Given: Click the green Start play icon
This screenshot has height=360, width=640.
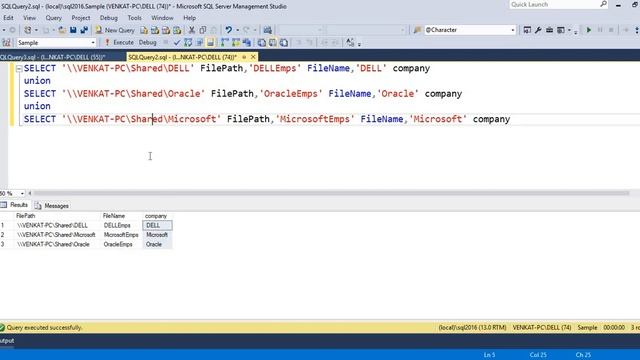Looking at the screenshot, I should (x=589, y=30).
